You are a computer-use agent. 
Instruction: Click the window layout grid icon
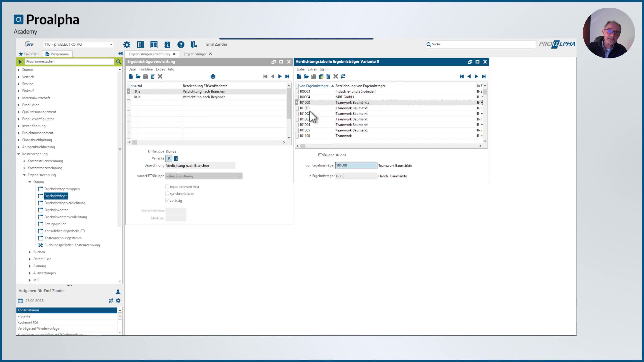coord(154,44)
